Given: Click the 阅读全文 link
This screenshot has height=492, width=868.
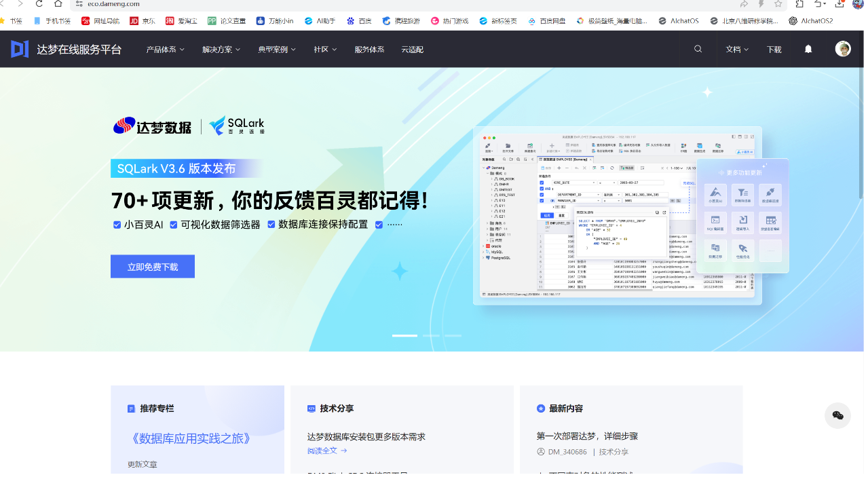Looking at the screenshot, I should tap(326, 451).
